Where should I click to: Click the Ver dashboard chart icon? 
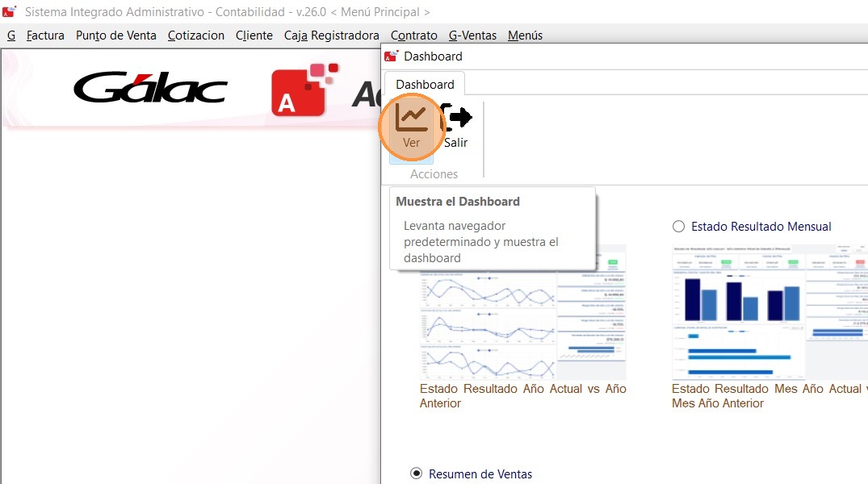tap(411, 118)
